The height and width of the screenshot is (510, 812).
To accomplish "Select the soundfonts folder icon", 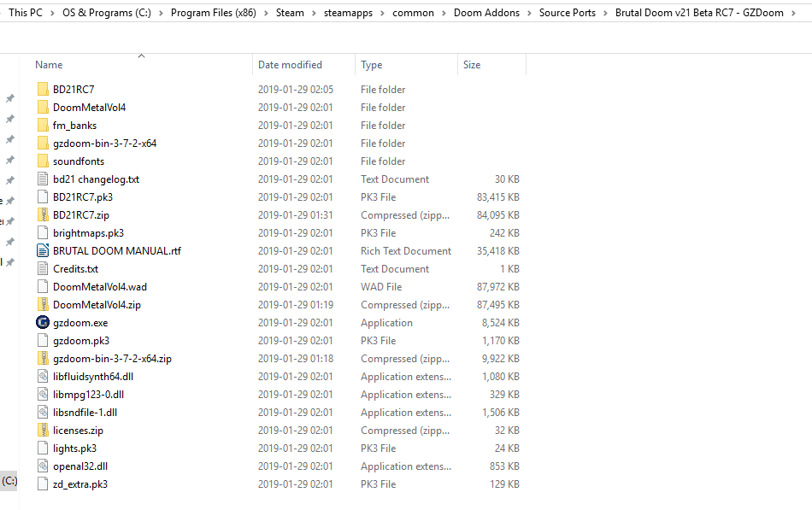I will [x=43, y=161].
